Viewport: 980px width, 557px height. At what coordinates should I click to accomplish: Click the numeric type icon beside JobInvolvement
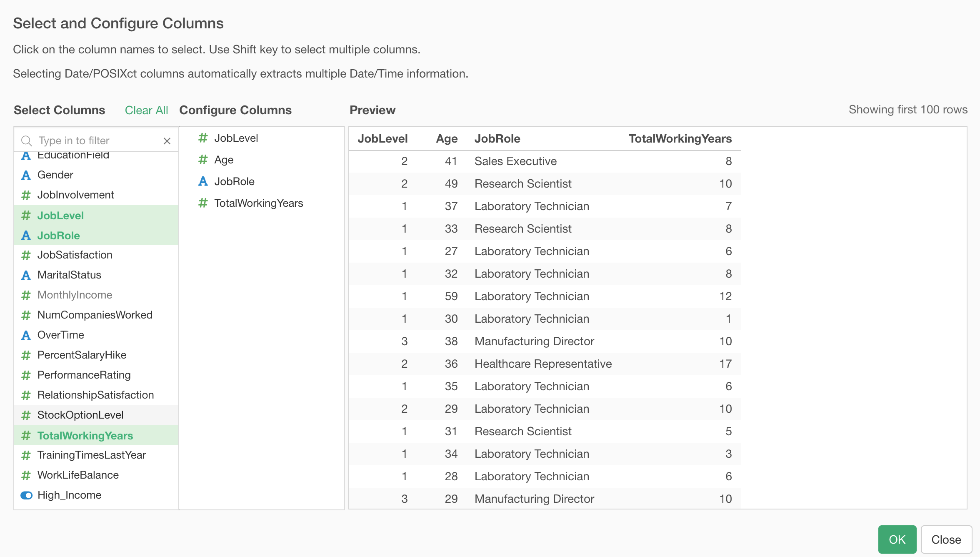point(26,195)
